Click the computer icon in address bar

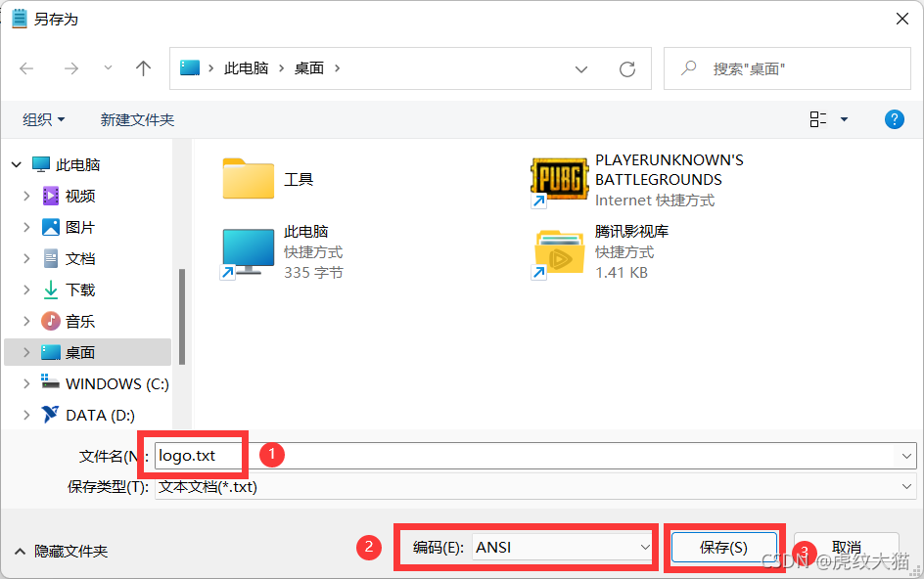pyautogui.click(x=190, y=68)
